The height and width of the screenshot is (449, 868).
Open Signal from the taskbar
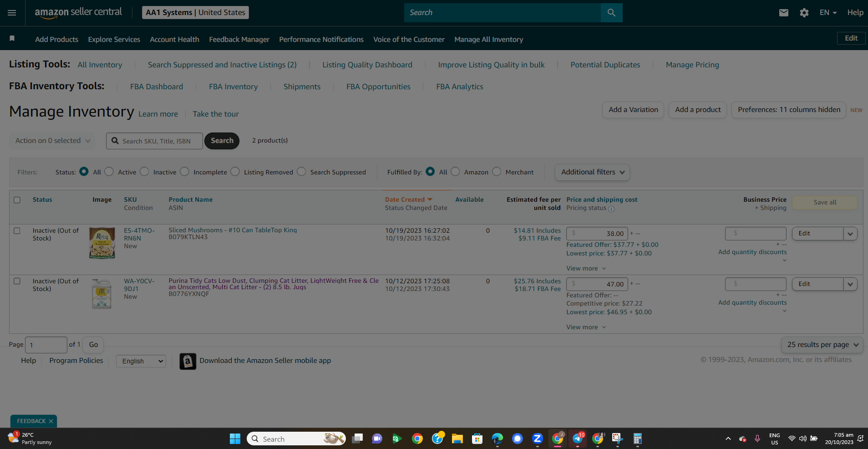pyautogui.click(x=517, y=439)
